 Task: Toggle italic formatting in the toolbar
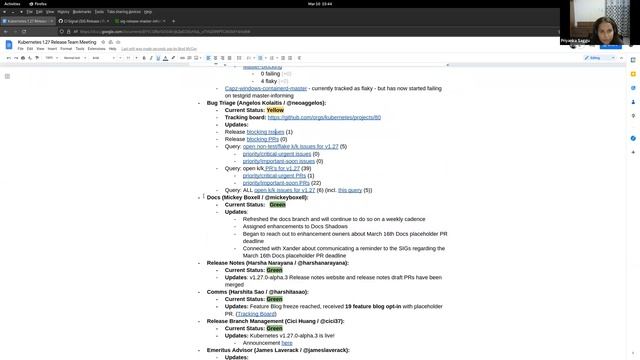(151, 58)
